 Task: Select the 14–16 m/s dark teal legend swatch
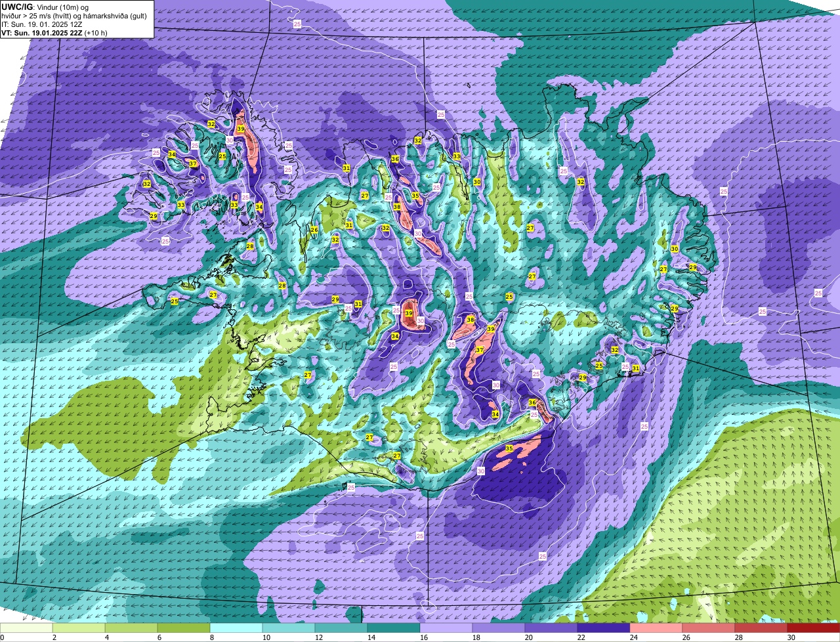coord(394,628)
